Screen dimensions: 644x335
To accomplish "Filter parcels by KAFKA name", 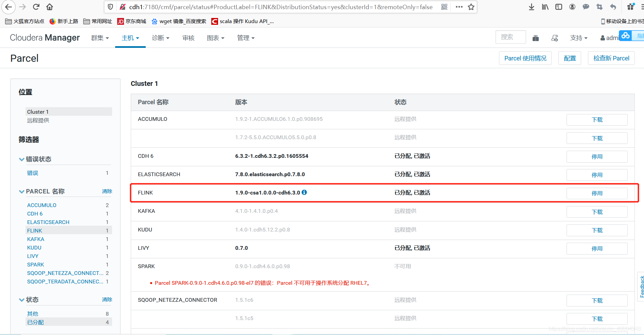I will click(36, 239).
